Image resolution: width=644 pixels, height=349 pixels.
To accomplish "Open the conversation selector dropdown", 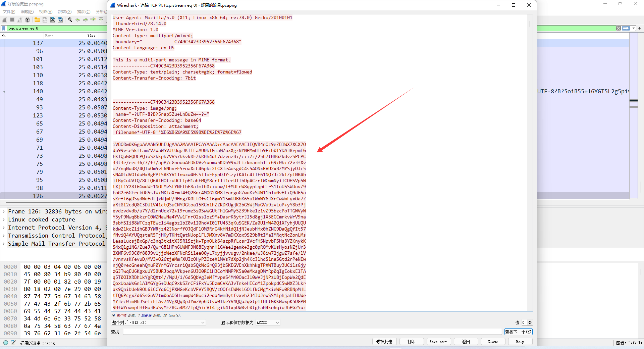I will tap(158, 322).
